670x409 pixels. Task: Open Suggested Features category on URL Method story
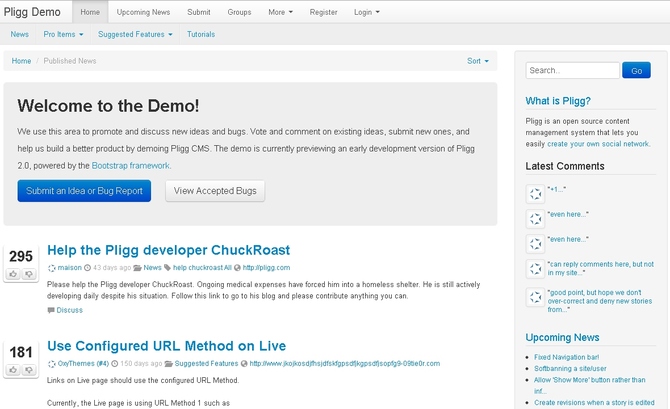[206, 364]
